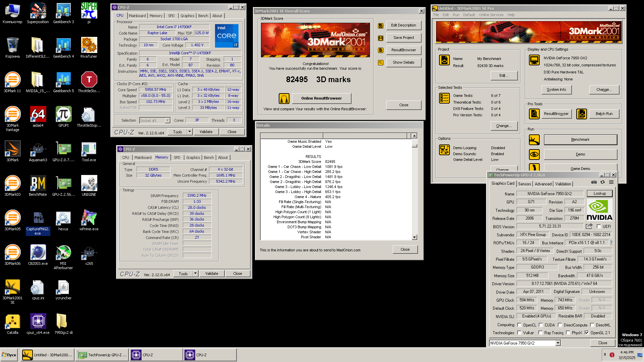Open the Super Pi desktop icon

(x=89, y=13)
